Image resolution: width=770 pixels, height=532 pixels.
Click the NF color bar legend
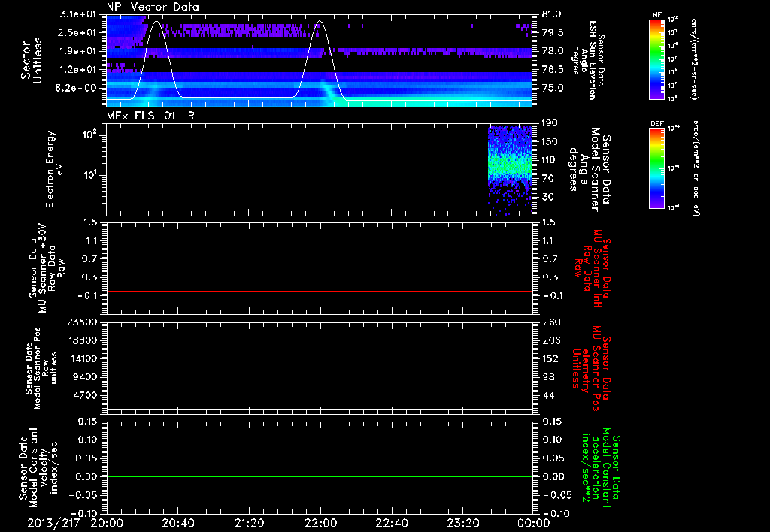[x=657, y=59]
